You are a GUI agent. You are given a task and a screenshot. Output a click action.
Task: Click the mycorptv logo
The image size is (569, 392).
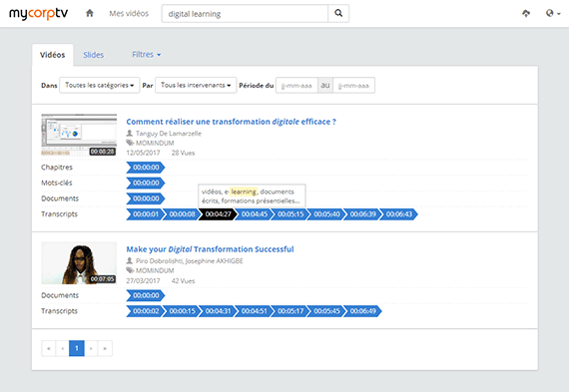point(39,13)
